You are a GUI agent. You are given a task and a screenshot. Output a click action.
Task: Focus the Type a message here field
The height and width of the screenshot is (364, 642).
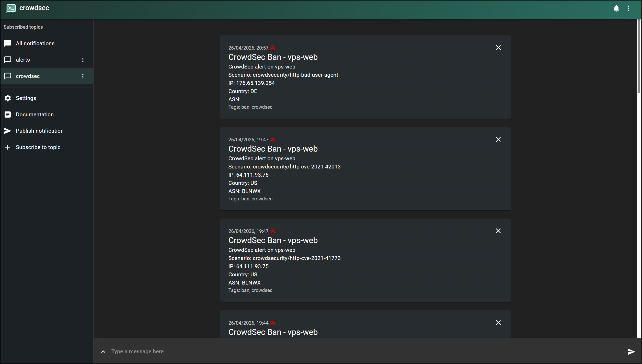pos(367,352)
